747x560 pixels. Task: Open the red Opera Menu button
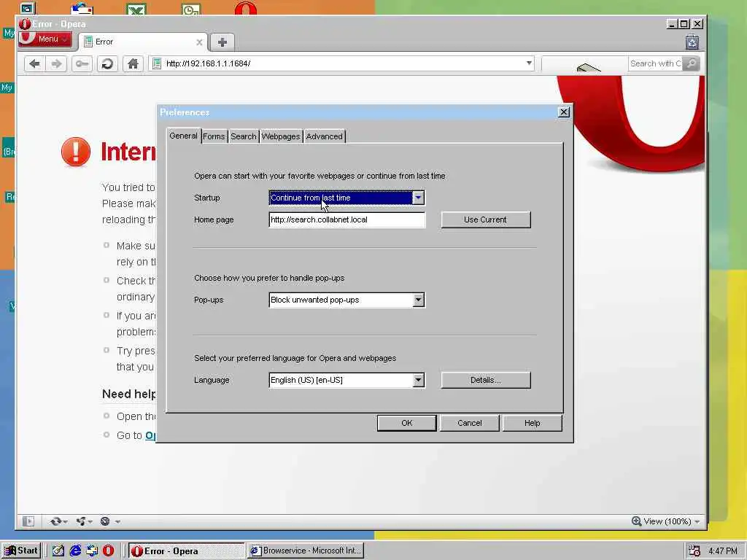pos(45,39)
